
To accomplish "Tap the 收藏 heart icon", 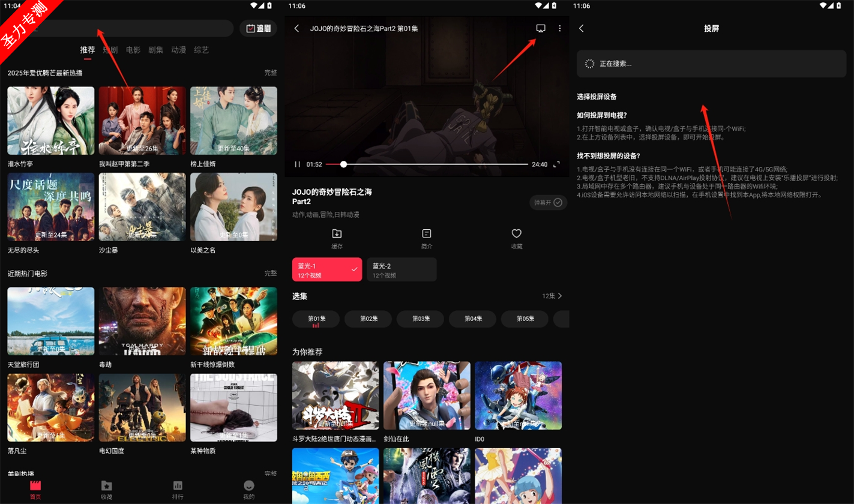I will [x=516, y=233].
